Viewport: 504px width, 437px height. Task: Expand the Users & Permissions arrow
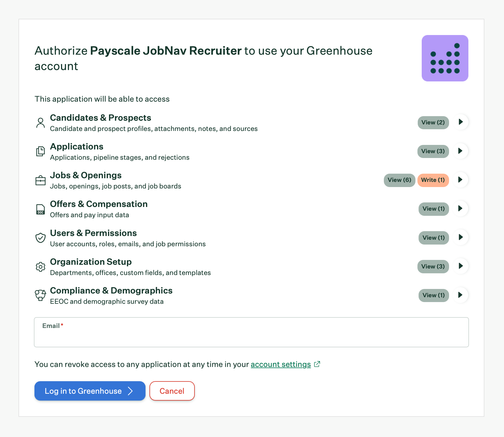tap(460, 237)
